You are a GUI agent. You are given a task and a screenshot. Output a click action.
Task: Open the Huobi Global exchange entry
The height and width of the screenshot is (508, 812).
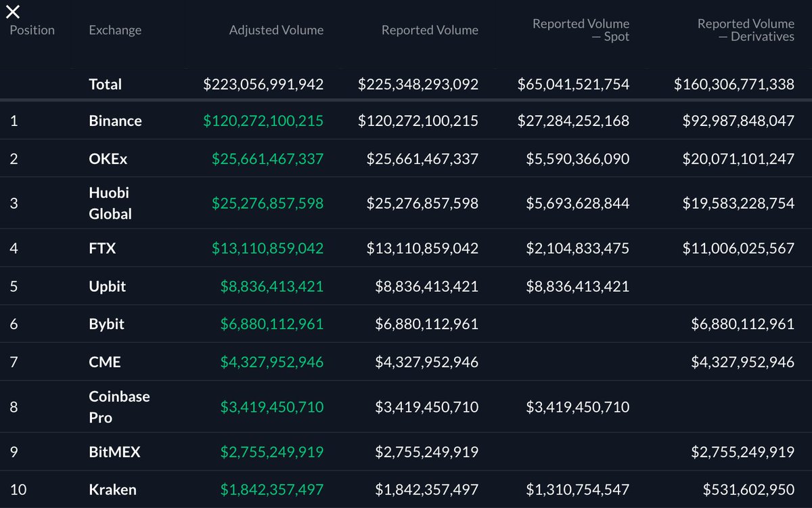(x=110, y=203)
